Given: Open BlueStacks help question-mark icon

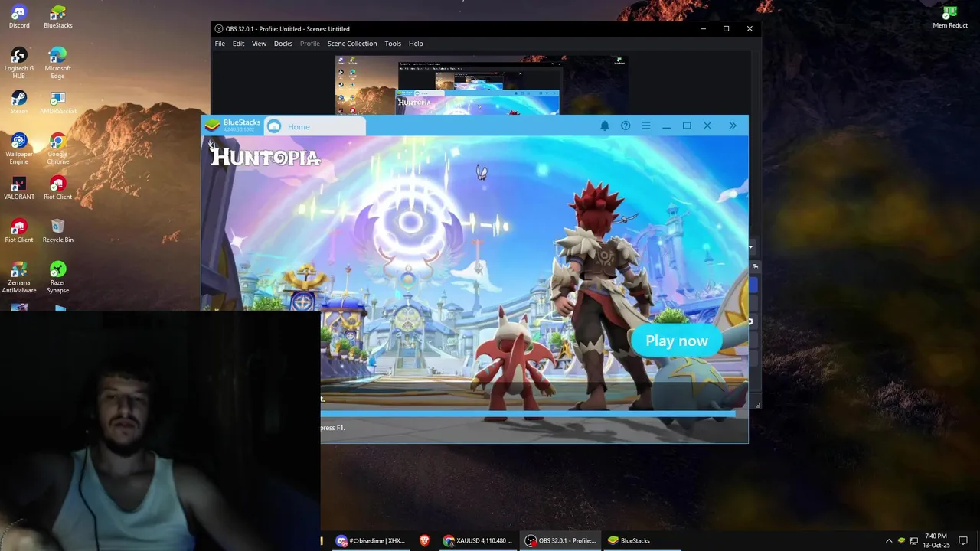Looking at the screenshot, I should pyautogui.click(x=626, y=126).
